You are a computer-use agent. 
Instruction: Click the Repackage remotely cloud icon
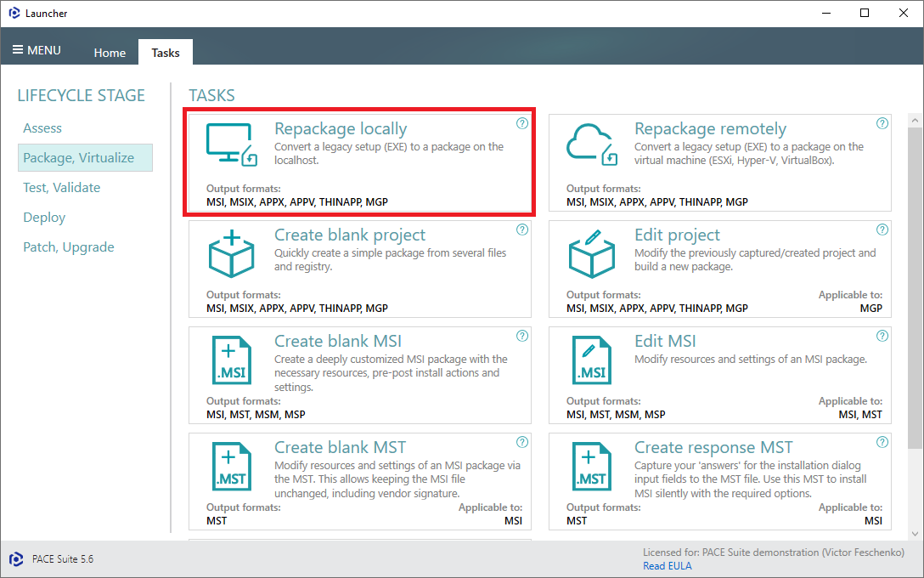point(591,144)
